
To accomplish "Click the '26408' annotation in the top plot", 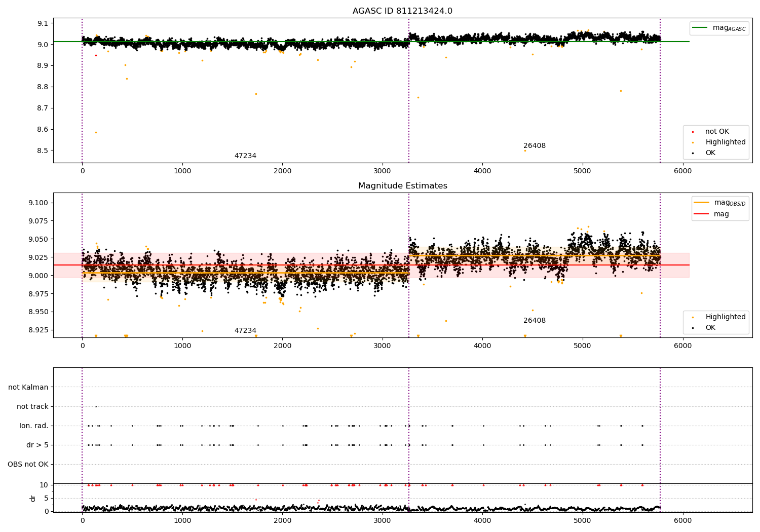I will (535, 146).
